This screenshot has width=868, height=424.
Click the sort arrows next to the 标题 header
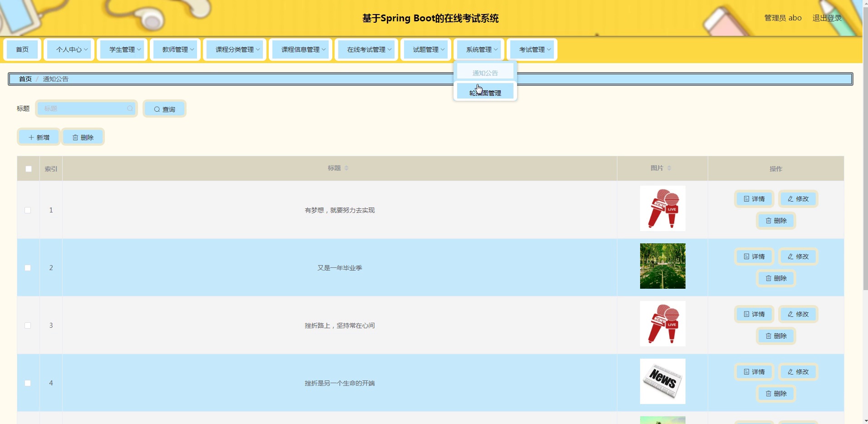pyautogui.click(x=346, y=168)
